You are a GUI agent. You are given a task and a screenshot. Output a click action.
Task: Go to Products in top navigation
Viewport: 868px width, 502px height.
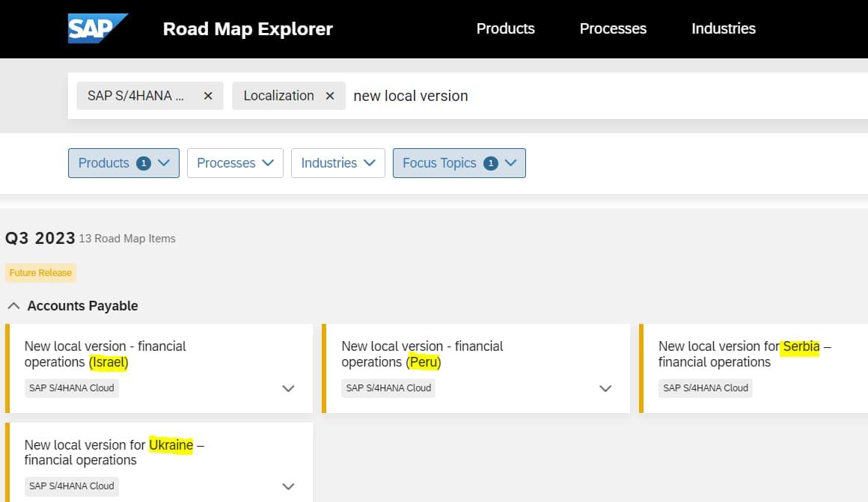click(x=505, y=28)
